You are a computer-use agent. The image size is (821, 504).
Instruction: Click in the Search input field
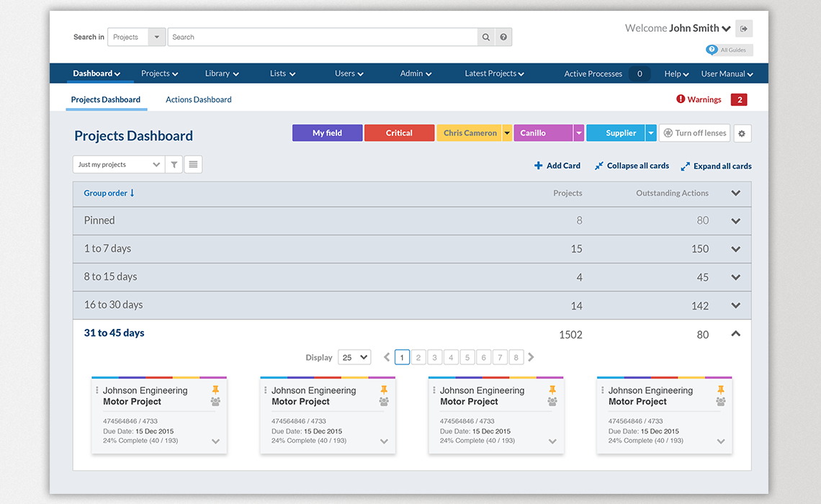coord(322,37)
